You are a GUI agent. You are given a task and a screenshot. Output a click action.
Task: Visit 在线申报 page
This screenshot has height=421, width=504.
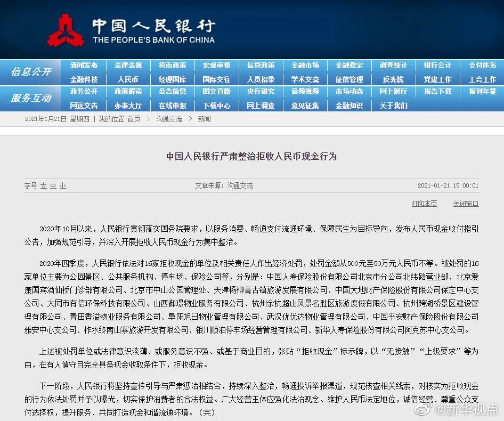point(172,106)
